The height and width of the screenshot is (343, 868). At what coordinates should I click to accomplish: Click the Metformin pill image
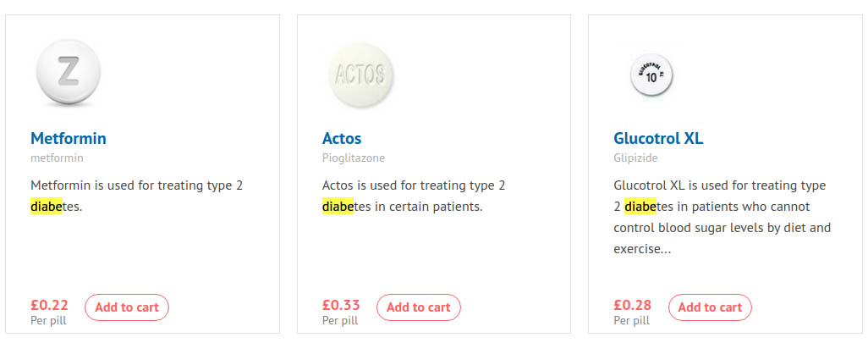68,75
